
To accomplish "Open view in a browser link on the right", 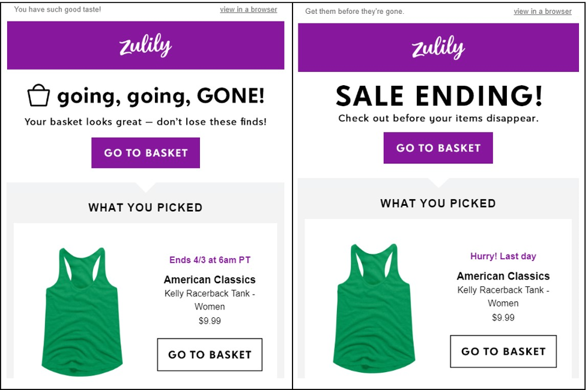I will click(542, 11).
